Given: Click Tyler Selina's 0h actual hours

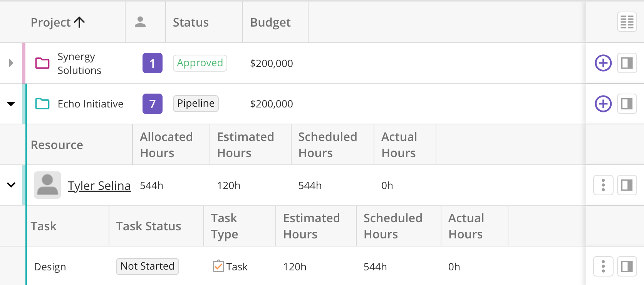Looking at the screenshot, I should point(387,186).
